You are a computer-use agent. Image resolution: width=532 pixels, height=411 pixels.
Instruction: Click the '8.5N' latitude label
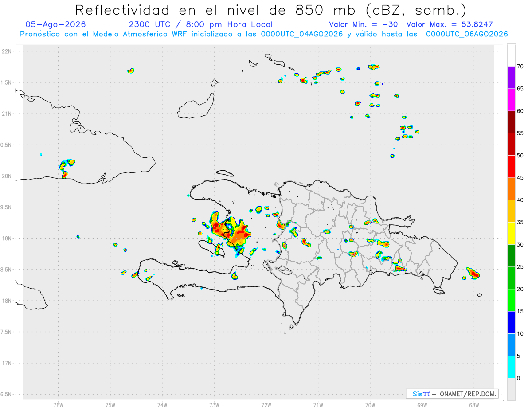tap(7, 270)
